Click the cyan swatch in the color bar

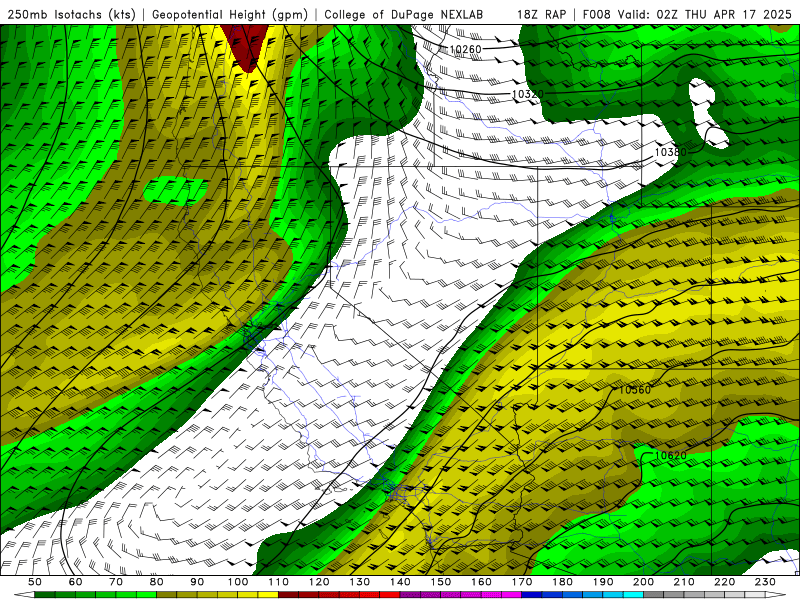point(633,595)
